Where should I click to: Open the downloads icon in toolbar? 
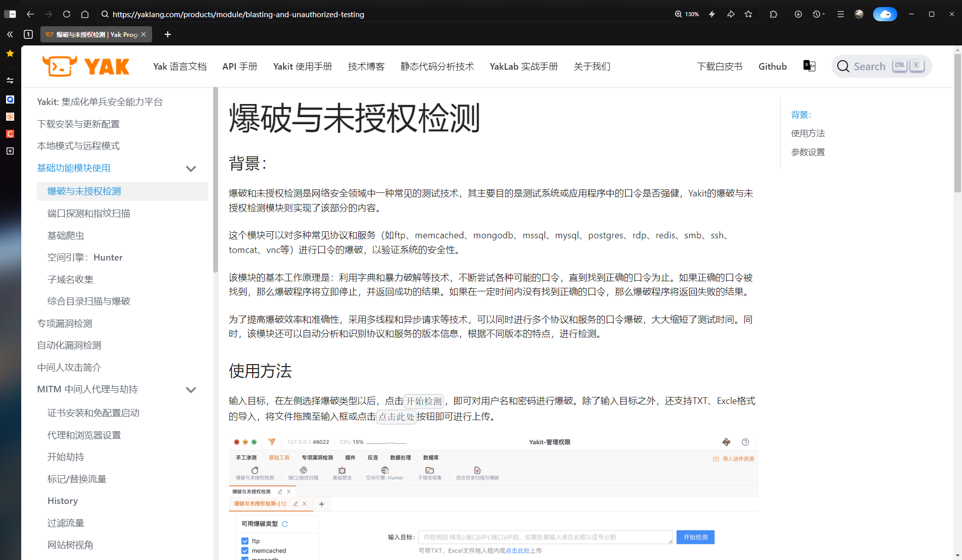(798, 14)
